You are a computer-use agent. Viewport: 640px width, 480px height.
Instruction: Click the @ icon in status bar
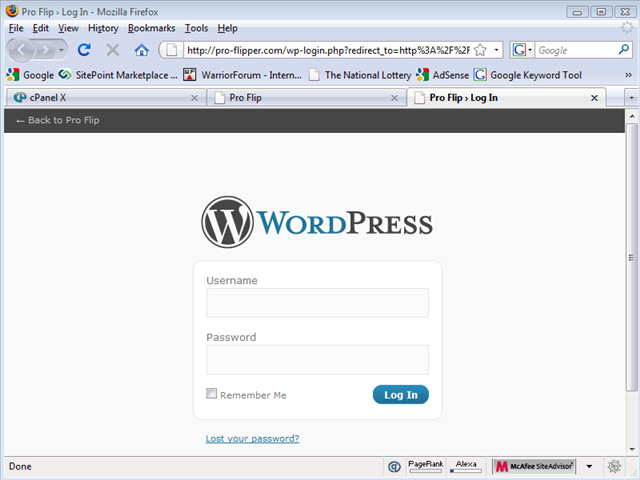[394, 467]
